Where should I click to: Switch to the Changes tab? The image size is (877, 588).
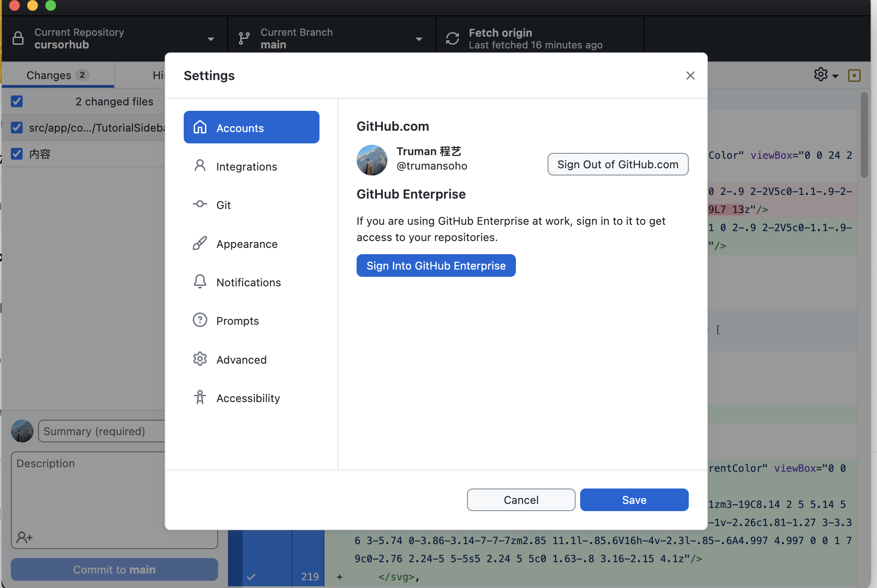(58, 75)
